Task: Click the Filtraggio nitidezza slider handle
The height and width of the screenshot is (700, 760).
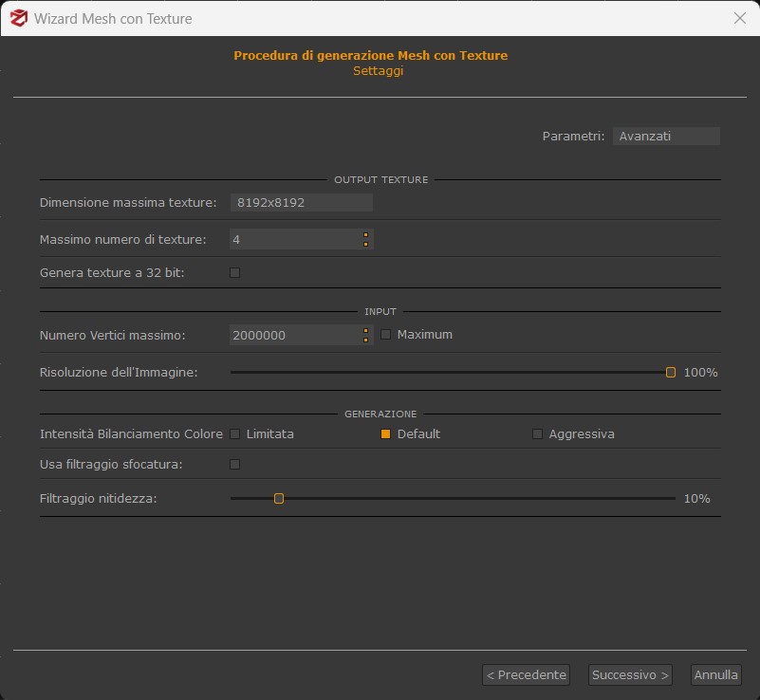Action: tap(279, 499)
